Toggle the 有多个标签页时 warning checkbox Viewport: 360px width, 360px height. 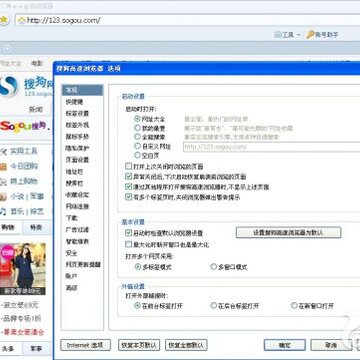[x=128, y=197]
